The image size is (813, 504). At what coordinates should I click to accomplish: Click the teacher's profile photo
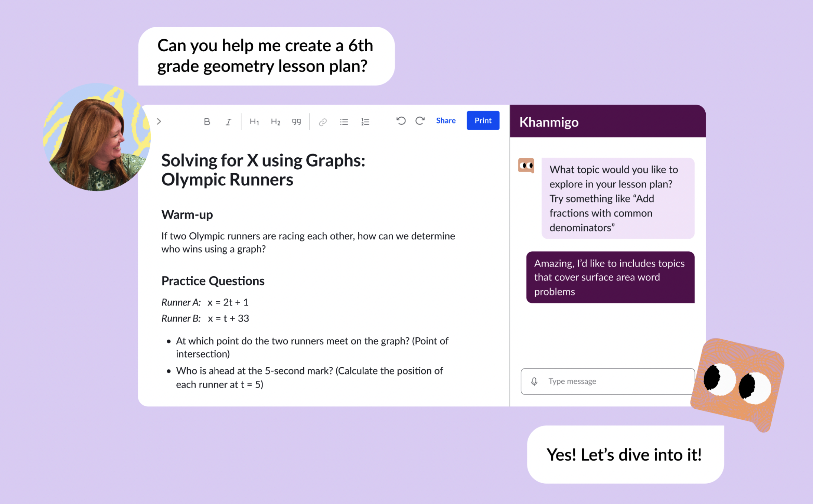pyautogui.click(x=97, y=137)
